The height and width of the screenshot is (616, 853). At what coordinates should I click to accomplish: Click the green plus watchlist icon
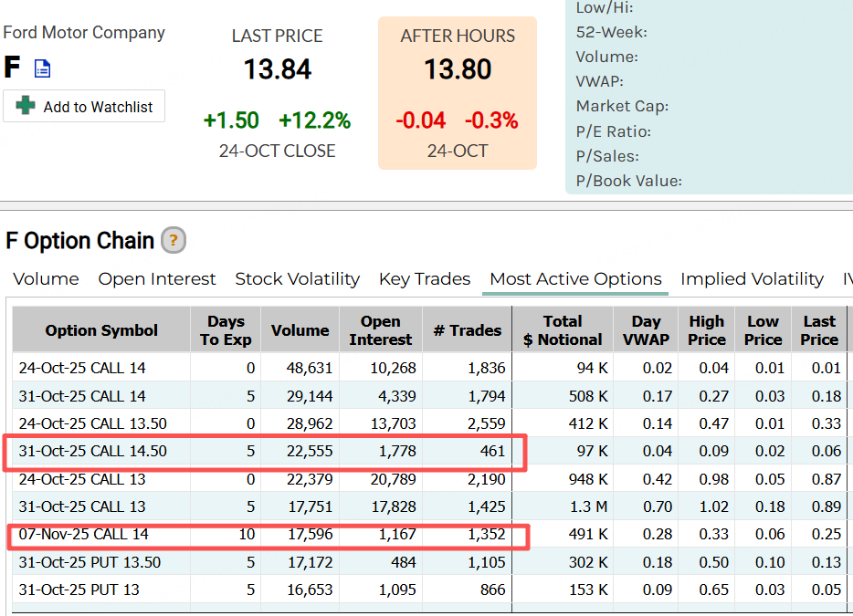tap(26, 106)
